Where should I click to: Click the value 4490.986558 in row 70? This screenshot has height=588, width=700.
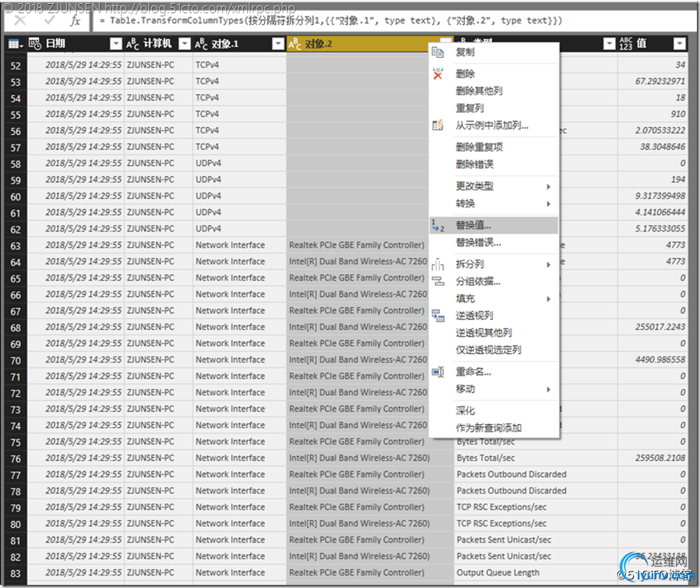pos(659,360)
